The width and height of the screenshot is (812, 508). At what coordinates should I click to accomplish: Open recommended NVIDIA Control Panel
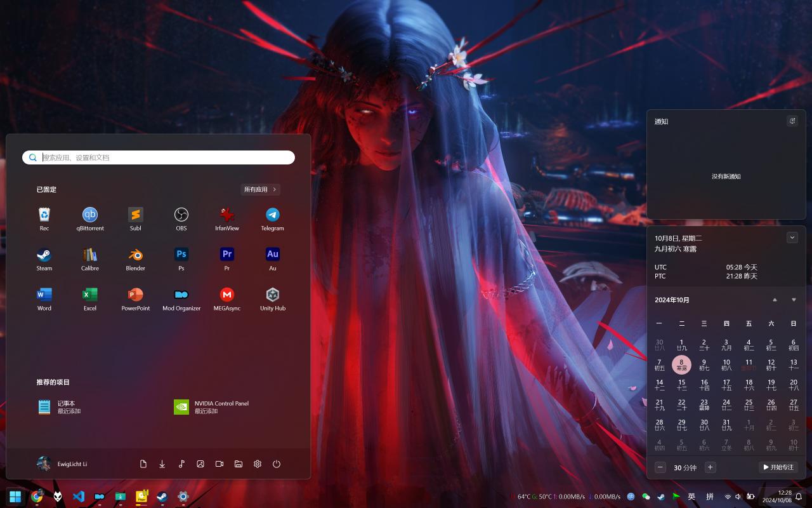pyautogui.click(x=212, y=407)
